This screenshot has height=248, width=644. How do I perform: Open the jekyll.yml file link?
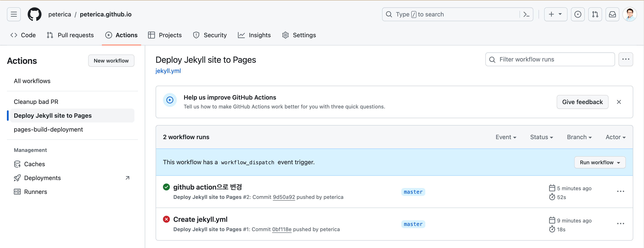tap(168, 71)
